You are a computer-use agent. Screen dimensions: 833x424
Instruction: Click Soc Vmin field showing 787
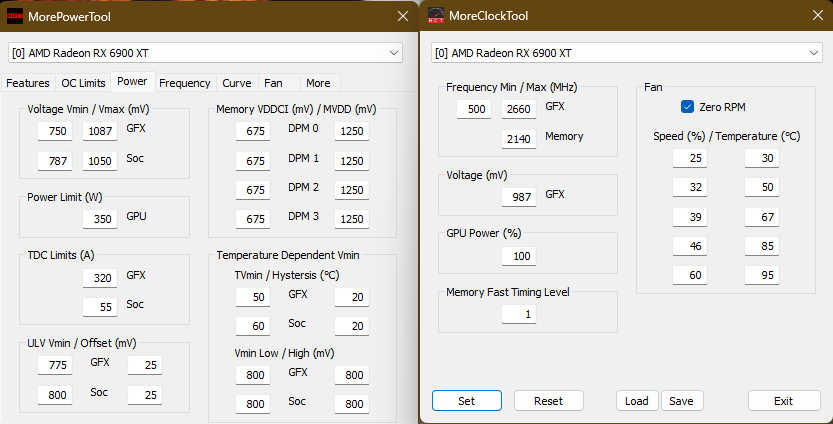coord(55,161)
